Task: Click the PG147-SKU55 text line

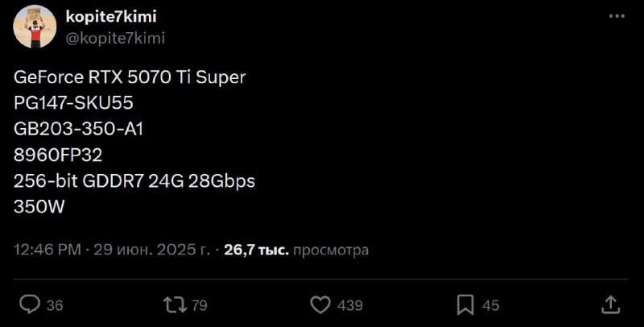Action: pos(73,103)
